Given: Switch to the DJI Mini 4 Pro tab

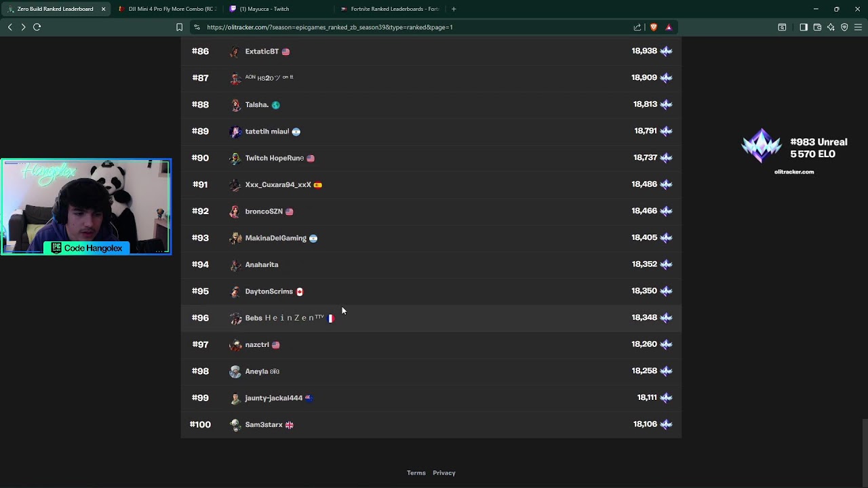Looking at the screenshot, I should (167, 9).
